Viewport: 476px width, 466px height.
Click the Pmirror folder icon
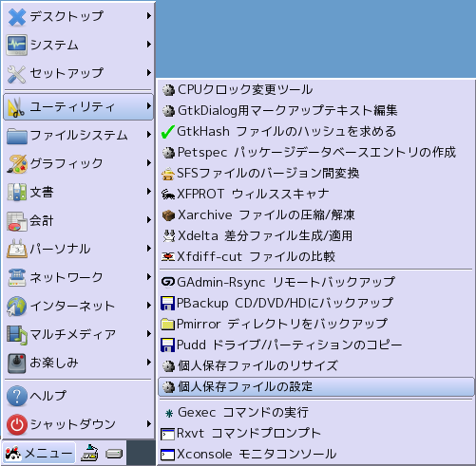pos(168,324)
